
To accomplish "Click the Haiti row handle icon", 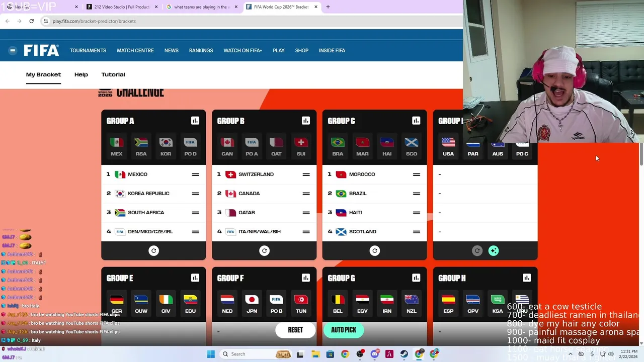I will [417, 213].
